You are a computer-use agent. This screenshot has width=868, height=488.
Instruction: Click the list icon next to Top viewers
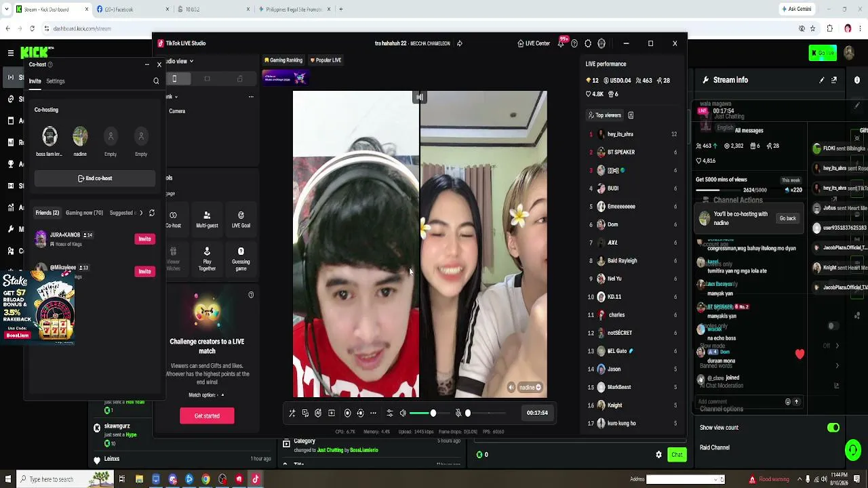click(631, 115)
